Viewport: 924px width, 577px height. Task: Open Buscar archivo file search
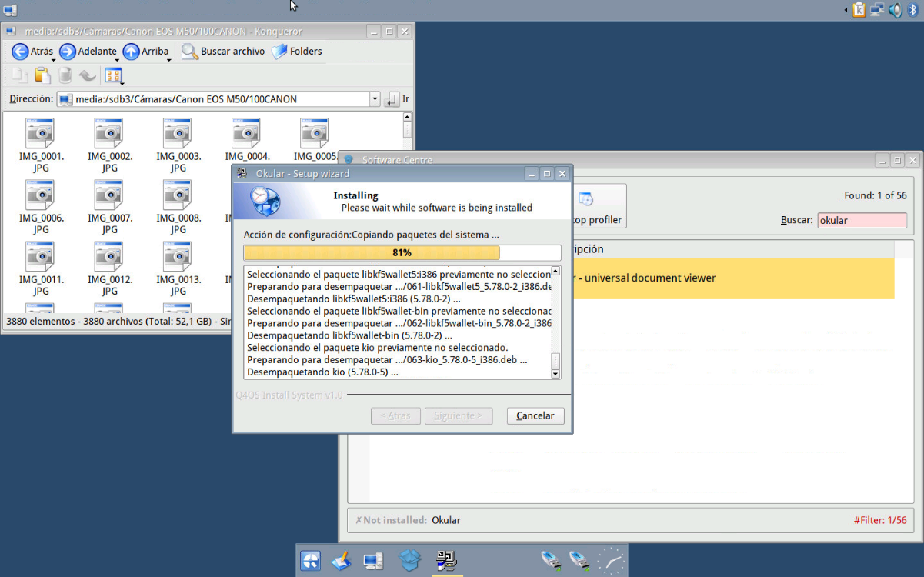point(223,52)
